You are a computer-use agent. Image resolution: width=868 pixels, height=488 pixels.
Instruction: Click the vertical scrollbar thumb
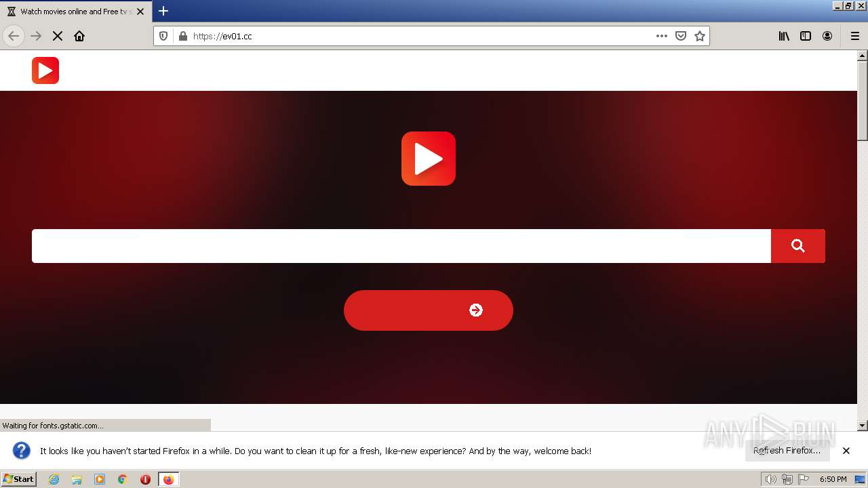[863, 100]
